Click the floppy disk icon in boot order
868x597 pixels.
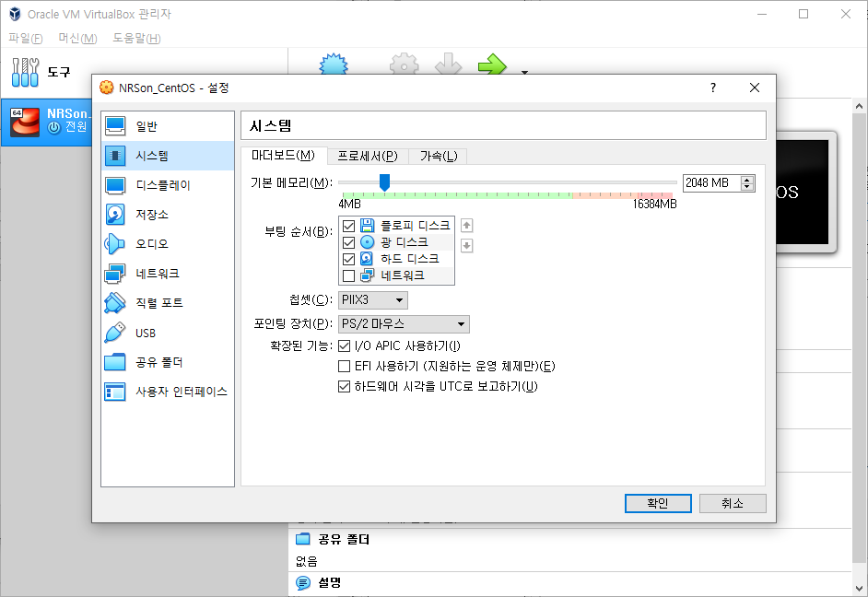[367, 225]
